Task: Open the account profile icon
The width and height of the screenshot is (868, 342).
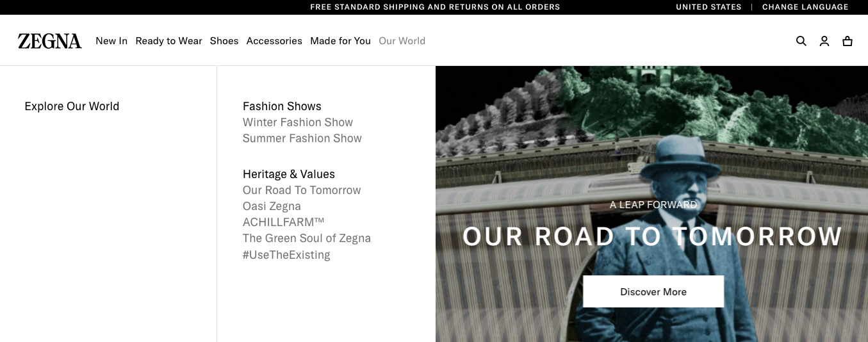Action: coord(824,41)
